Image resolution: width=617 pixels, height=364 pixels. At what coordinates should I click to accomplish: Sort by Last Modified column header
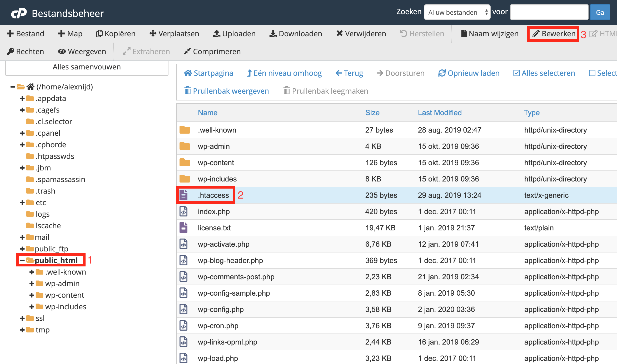(440, 113)
